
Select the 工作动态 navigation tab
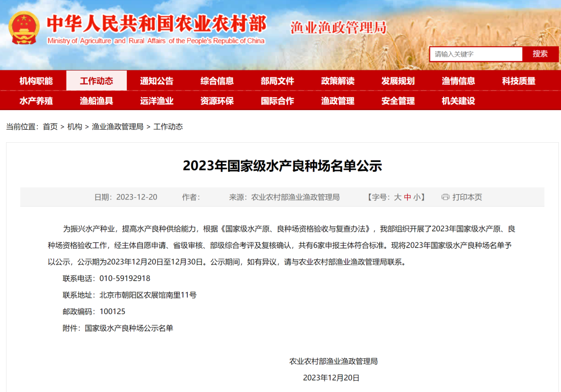96,81
